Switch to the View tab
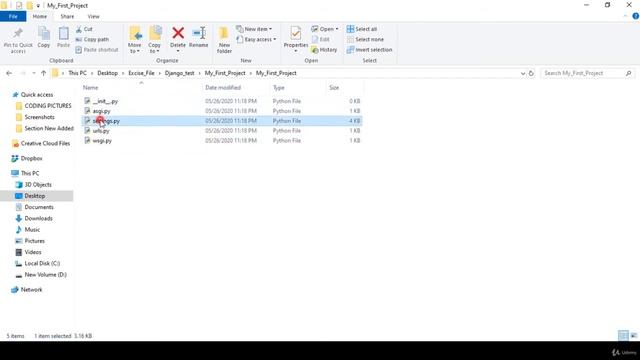This screenshot has height=360, width=640. click(x=93, y=16)
